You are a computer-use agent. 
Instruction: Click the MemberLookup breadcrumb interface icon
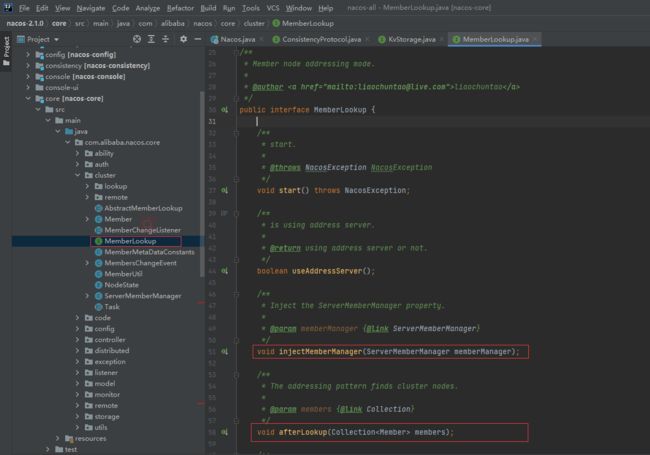[x=276, y=24]
